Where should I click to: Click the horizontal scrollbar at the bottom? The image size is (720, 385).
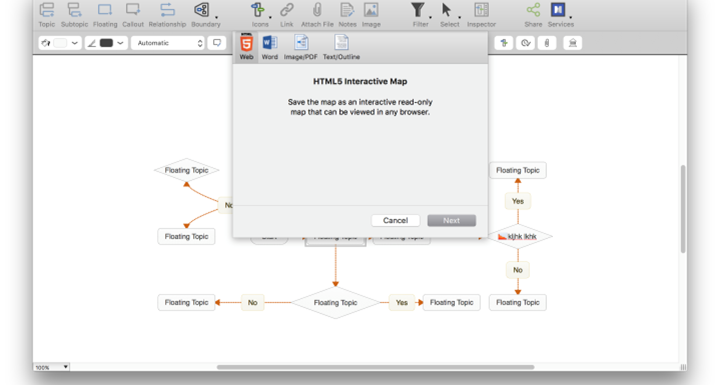pyautogui.click(x=375, y=367)
